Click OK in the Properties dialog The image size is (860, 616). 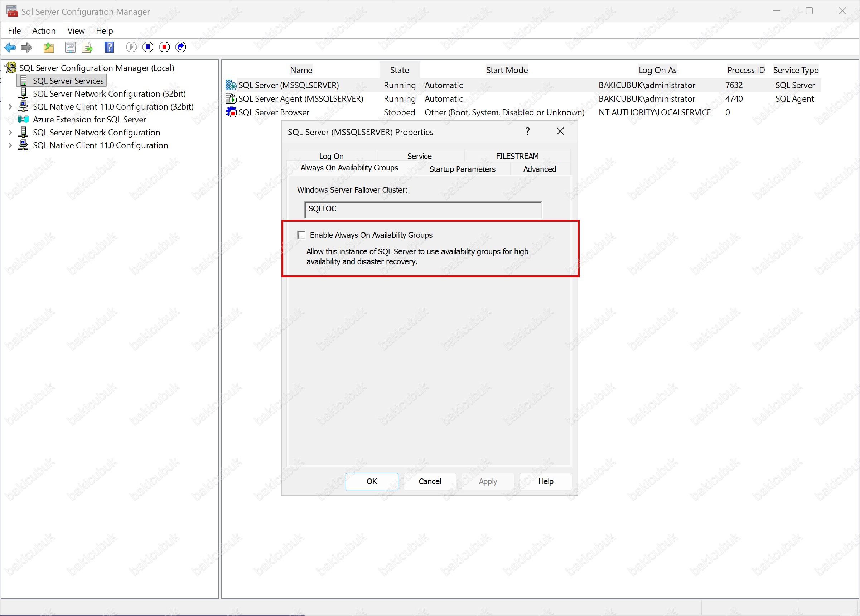[371, 481]
